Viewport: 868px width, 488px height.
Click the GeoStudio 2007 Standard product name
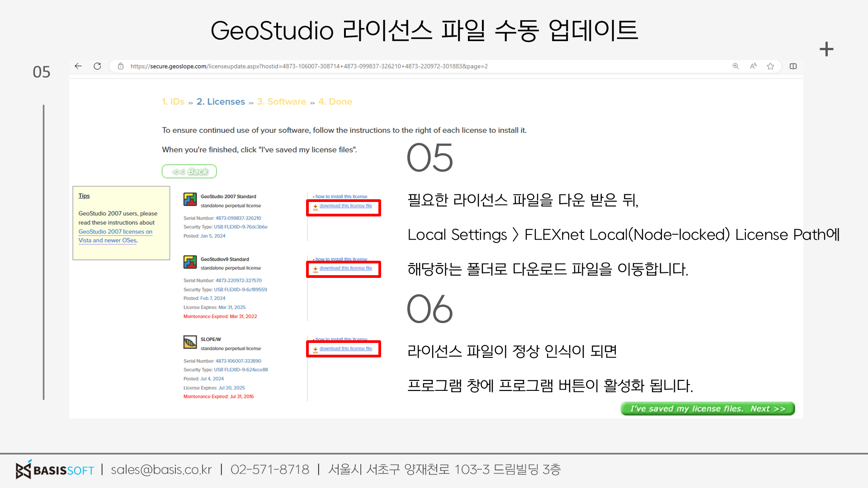coord(228,197)
